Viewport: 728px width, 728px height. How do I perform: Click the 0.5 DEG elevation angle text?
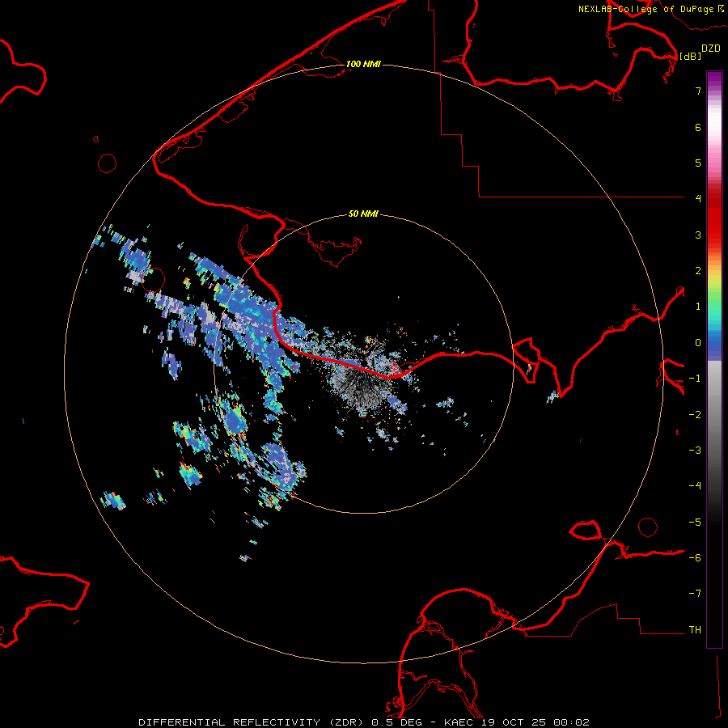click(x=396, y=722)
